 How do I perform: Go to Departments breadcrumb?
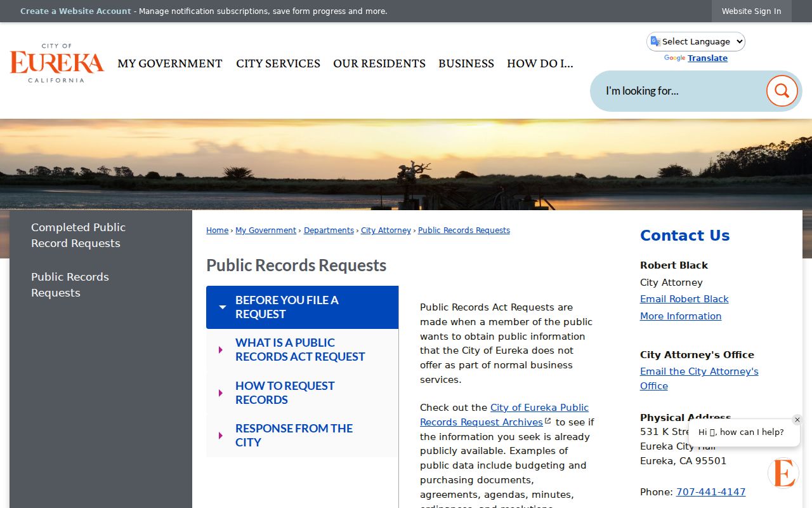(329, 231)
